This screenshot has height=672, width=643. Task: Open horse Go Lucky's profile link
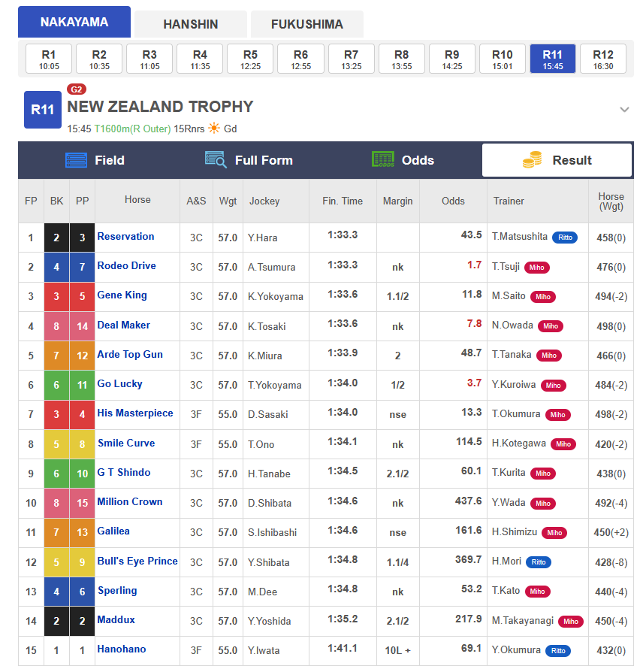click(119, 384)
